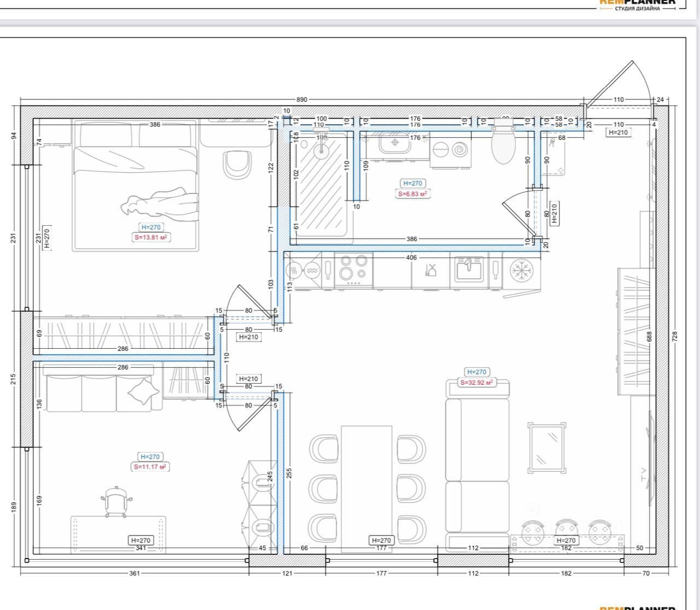The height and width of the screenshot is (610, 700).
Task: Select the partition length dimension 255
Action: click(289, 472)
